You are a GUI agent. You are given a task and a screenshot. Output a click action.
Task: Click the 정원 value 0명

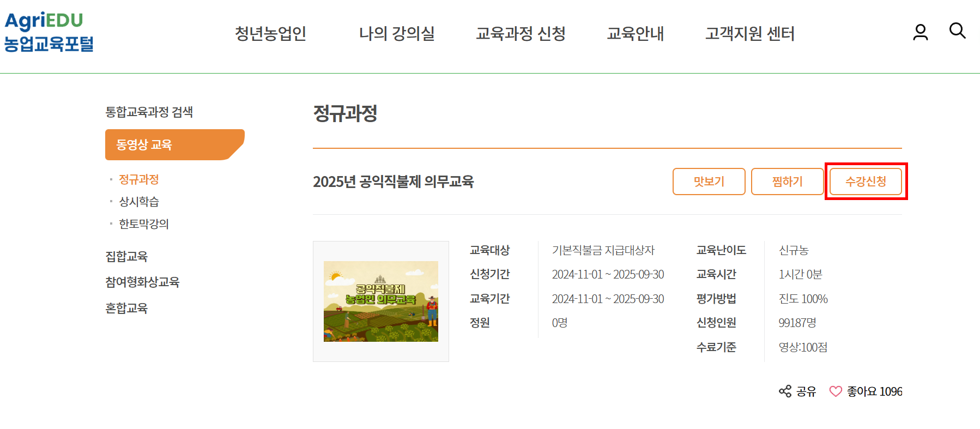560,323
